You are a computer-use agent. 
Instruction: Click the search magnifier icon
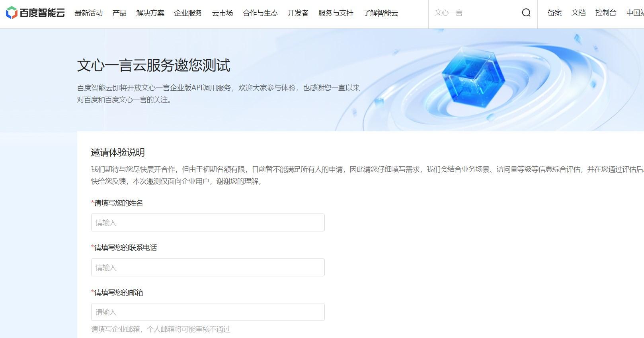(x=526, y=13)
